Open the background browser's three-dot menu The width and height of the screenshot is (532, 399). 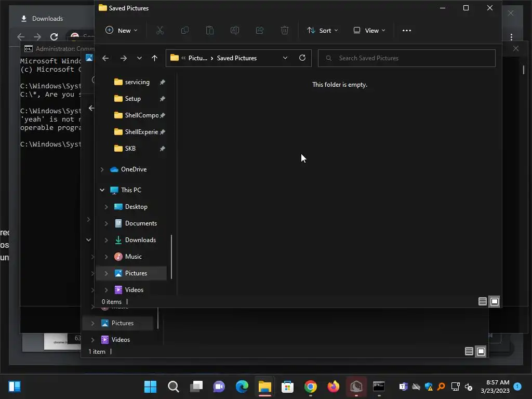(511, 37)
